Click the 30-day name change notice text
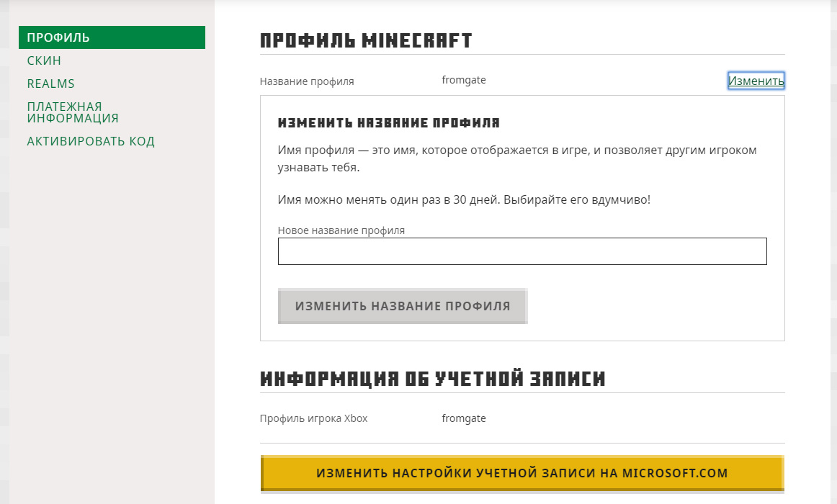Viewport: 837px width, 504px height. (464, 199)
